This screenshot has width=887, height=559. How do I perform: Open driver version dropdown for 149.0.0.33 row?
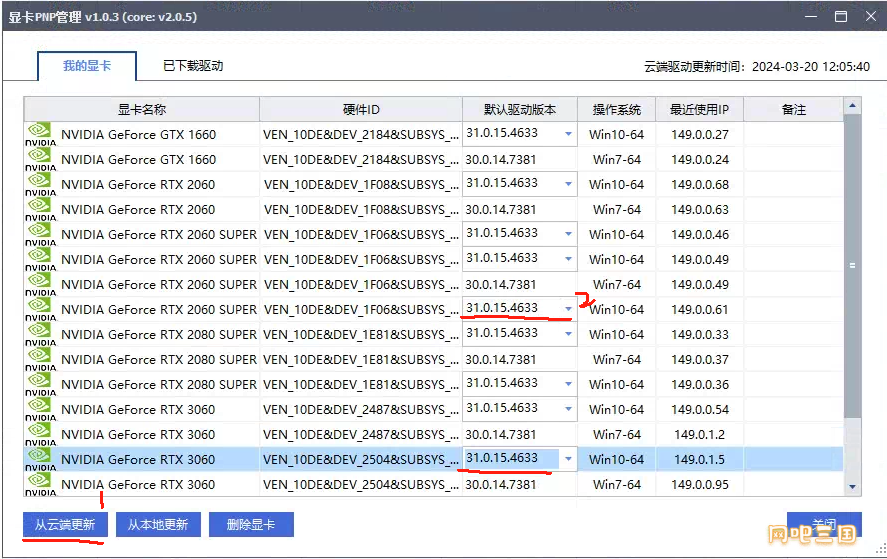569,334
